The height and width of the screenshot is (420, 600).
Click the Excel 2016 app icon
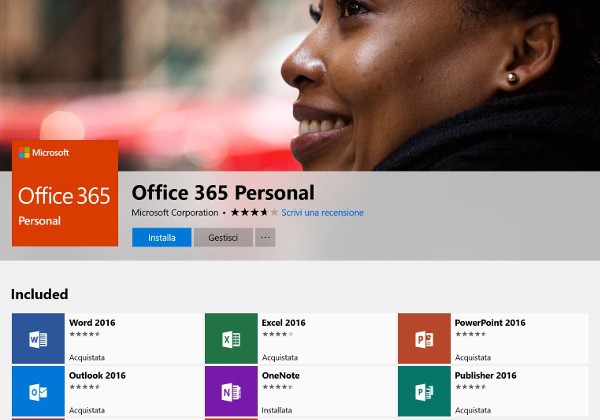[x=231, y=339]
